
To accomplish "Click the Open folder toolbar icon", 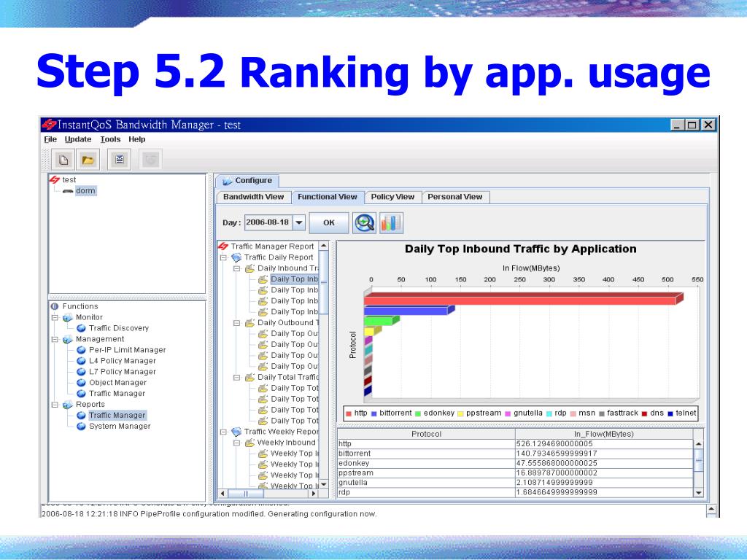I will pos(88,160).
